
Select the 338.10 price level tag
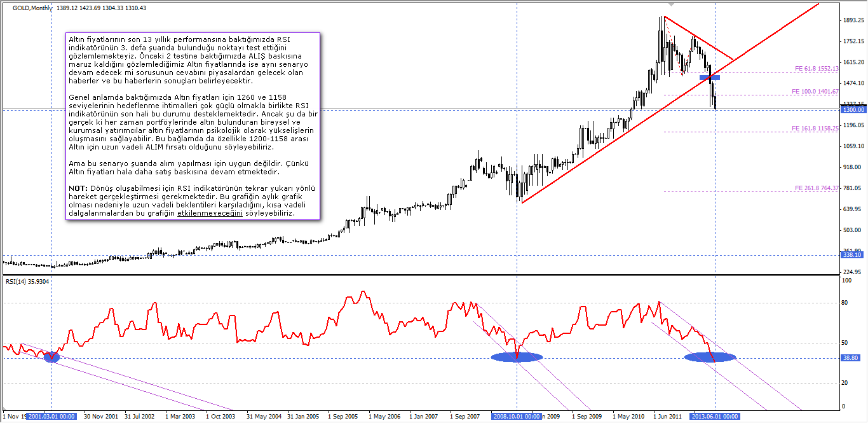click(x=853, y=255)
